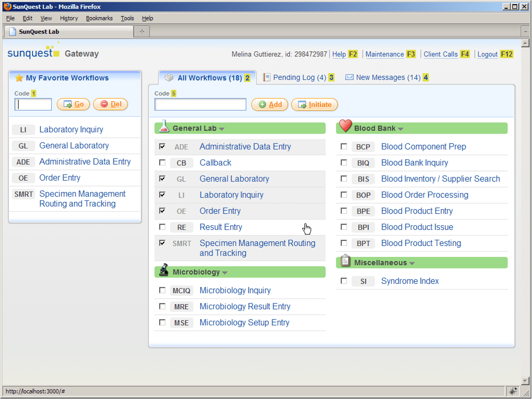
Task: Switch to the New Messages (14) tab
Action: 387,77
